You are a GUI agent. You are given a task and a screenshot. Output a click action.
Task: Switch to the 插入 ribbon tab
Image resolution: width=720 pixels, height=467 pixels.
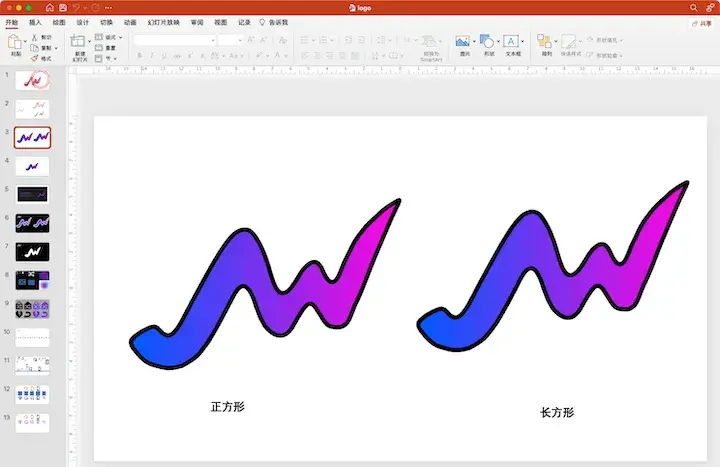pyautogui.click(x=35, y=23)
